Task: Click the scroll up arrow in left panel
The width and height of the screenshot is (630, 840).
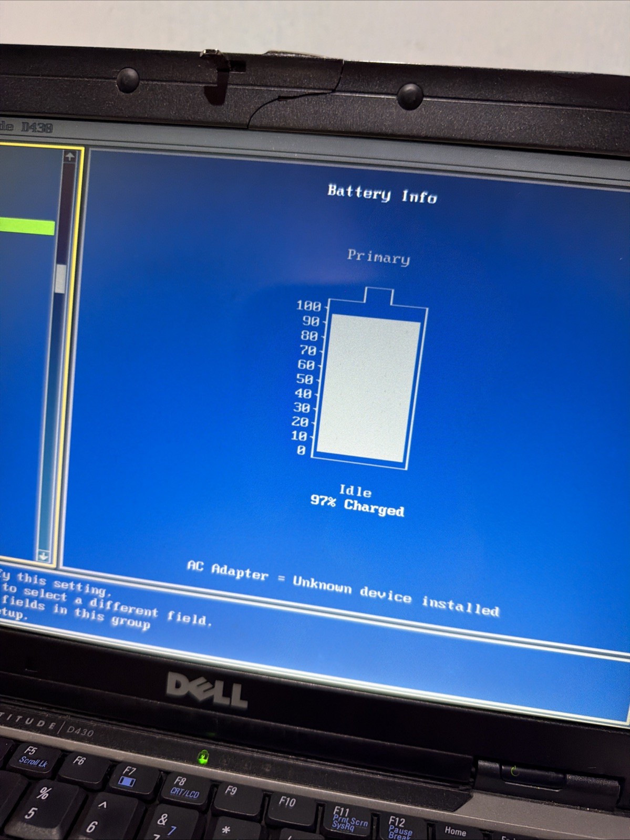Action: 69,157
